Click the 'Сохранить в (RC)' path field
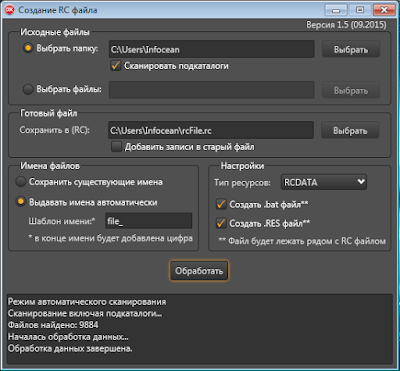 pyautogui.click(x=211, y=130)
